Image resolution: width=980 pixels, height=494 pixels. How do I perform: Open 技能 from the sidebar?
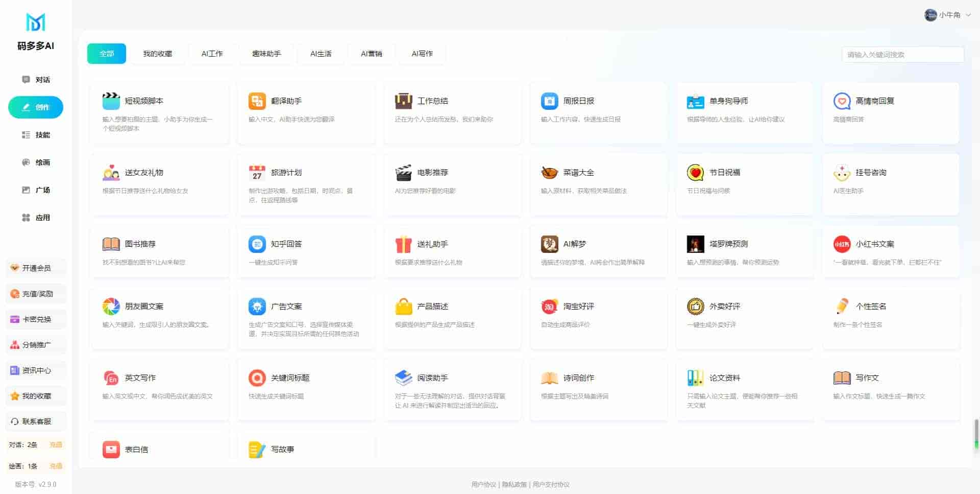pos(36,135)
